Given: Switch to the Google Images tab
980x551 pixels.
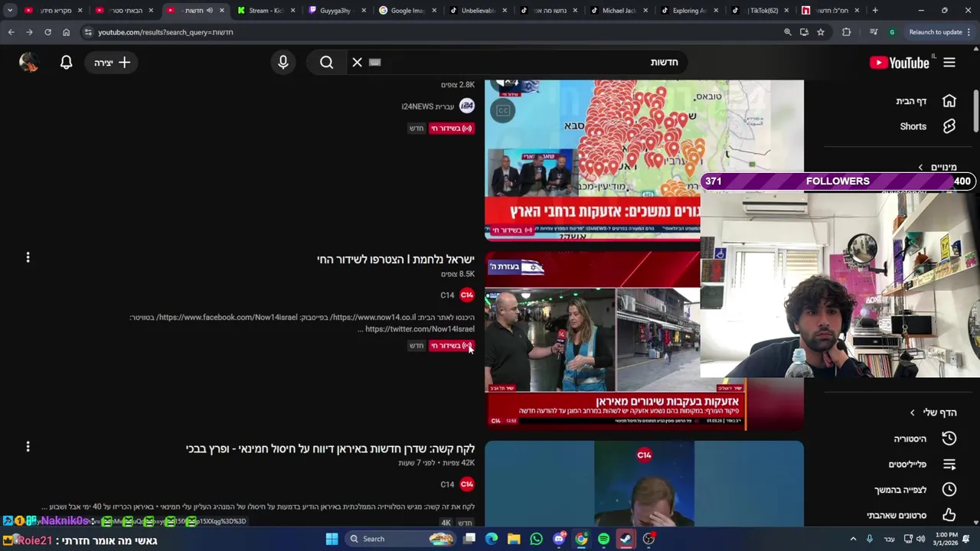Looking at the screenshot, I should click(407, 11).
